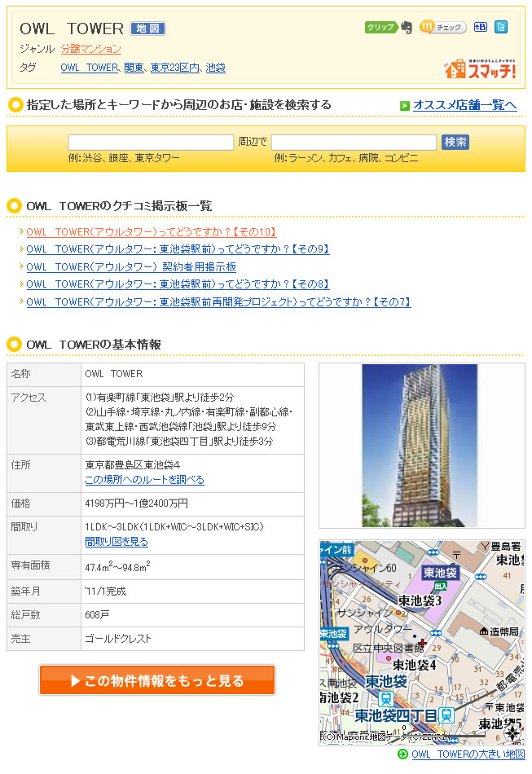Open the 関東 tag link
532x774 pixels.
pyautogui.click(x=134, y=68)
